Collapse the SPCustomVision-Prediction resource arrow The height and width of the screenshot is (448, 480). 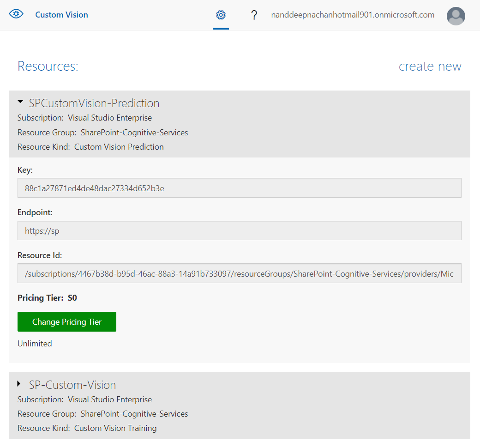tap(20, 101)
